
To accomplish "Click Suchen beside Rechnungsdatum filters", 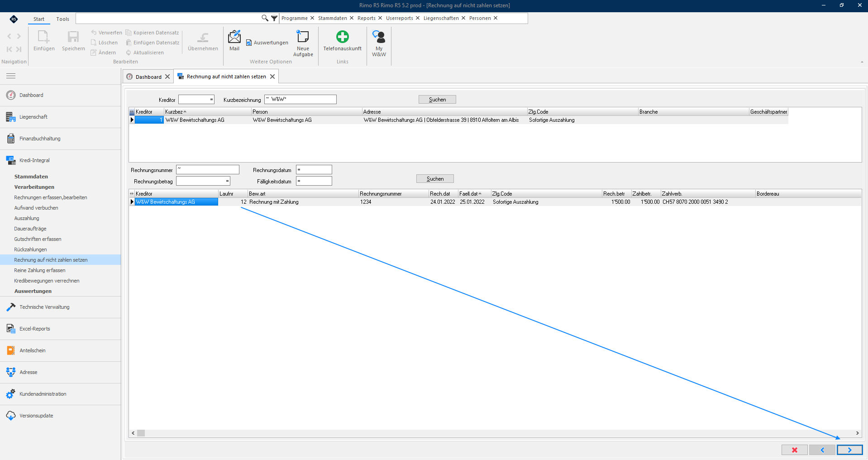I will coord(435,179).
